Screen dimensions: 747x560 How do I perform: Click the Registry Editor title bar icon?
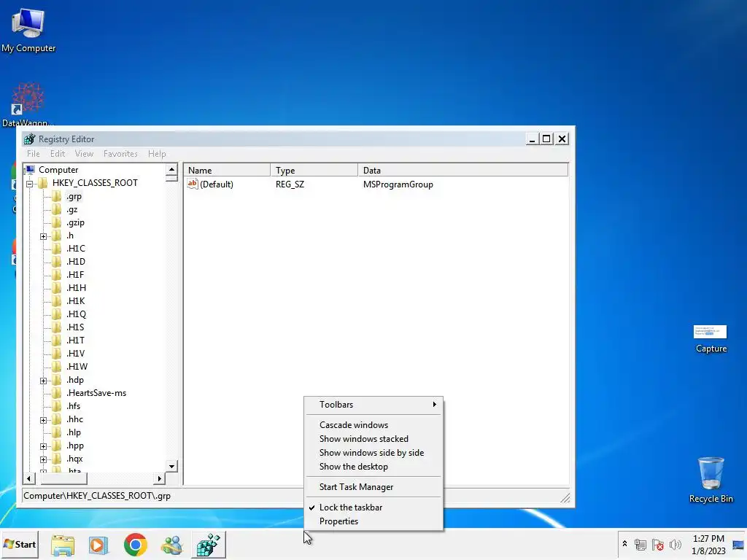pos(29,139)
